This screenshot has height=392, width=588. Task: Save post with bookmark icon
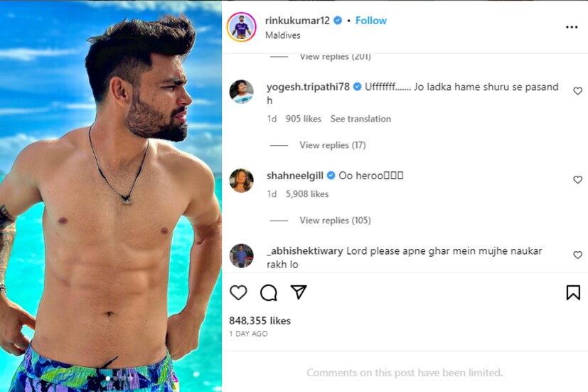[x=573, y=292]
